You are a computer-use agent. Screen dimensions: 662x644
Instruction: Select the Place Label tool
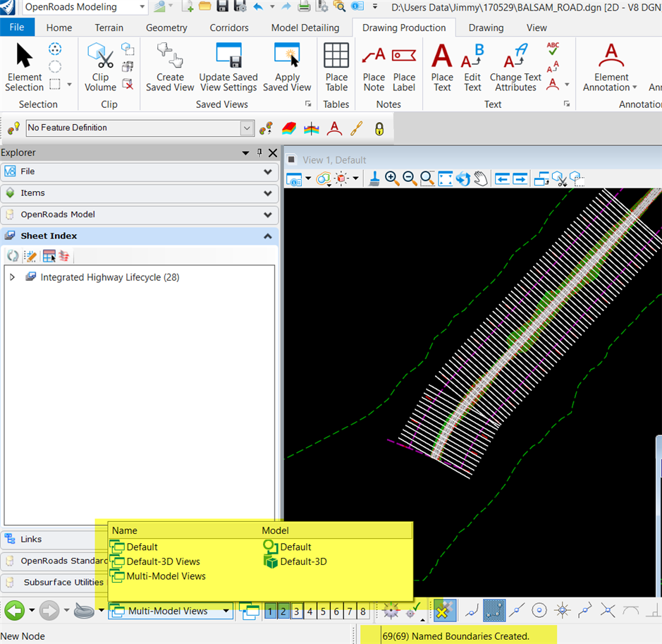pos(404,67)
